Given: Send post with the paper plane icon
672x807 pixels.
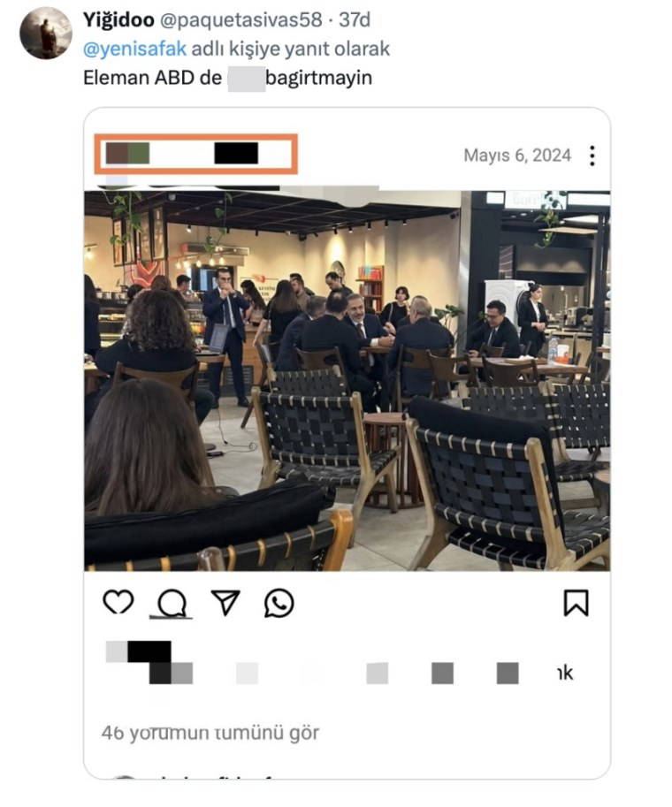Looking at the screenshot, I should tap(225, 603).
